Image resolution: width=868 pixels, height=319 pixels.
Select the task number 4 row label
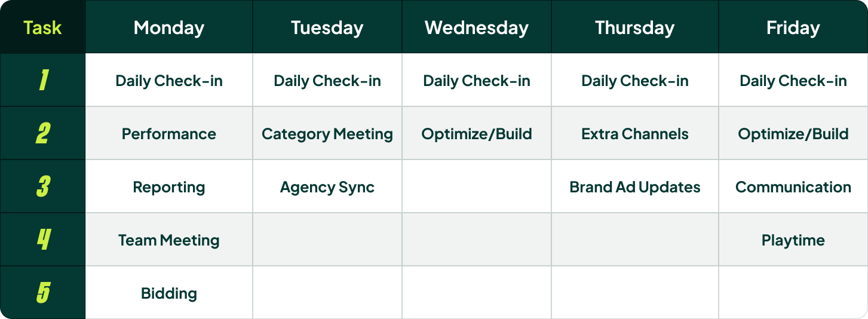pos(42,240)
